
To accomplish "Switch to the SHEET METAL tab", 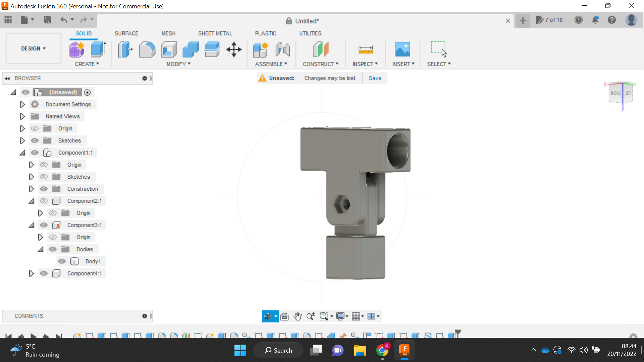I will tap(215, 33).
